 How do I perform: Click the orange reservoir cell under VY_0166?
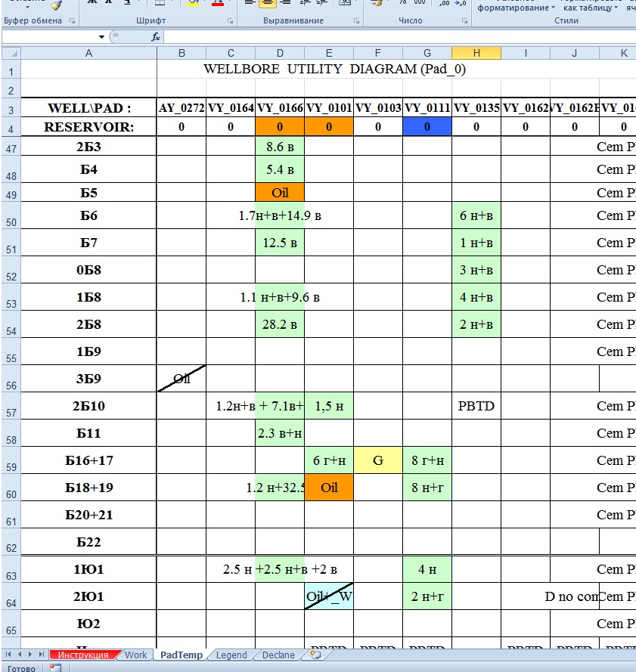tap(280, 127)
